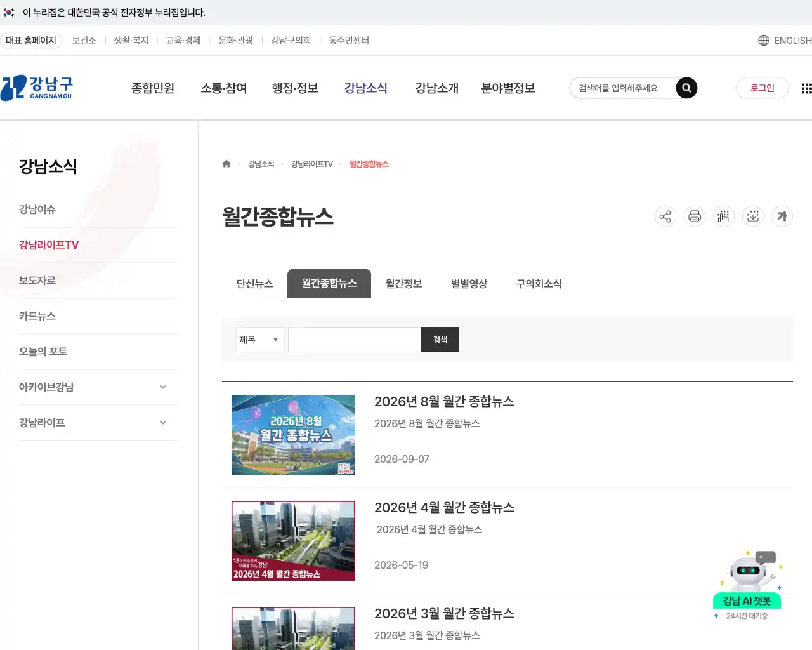Viewport: 812px width, 650px height.
Task: Click the print icon
Action: click(695, 216)
